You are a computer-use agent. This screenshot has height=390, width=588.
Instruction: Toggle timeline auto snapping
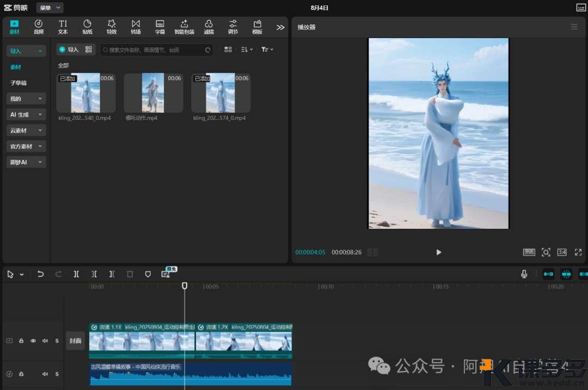click(x=566, y=274)
